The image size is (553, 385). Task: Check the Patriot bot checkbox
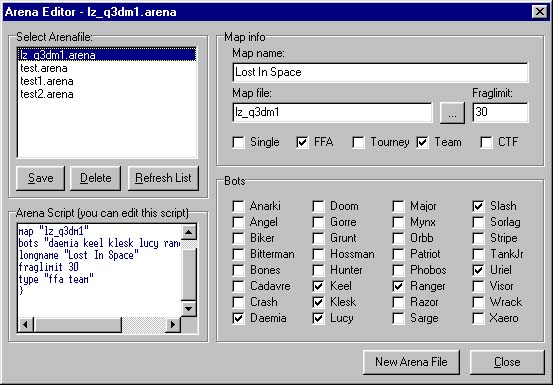pos(399,254)
